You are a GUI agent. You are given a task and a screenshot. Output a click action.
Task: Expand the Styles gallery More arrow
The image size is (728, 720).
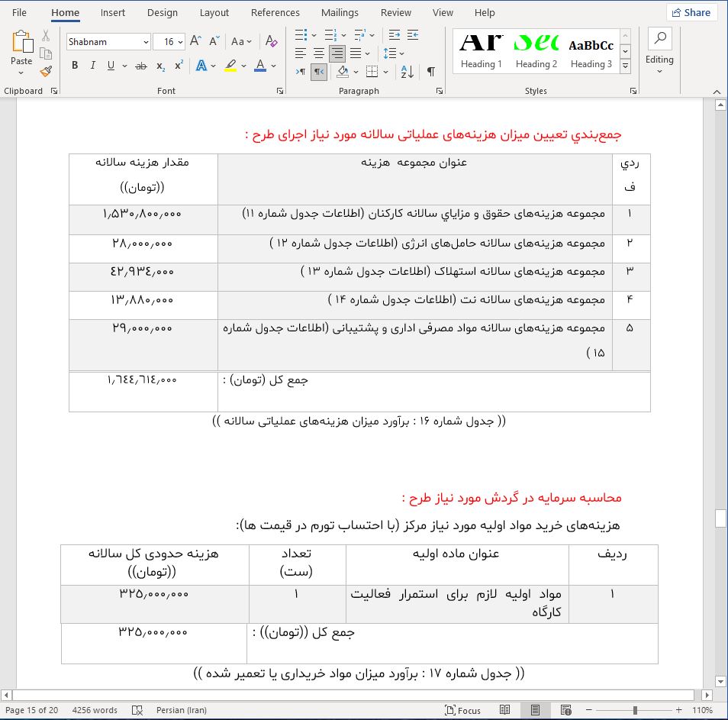[x=626, y=66]
